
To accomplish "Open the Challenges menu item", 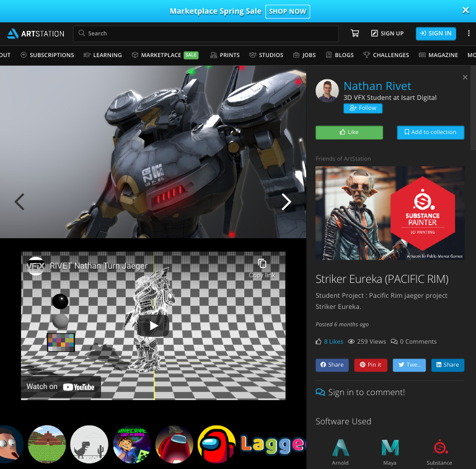I will tap(386, 55).
